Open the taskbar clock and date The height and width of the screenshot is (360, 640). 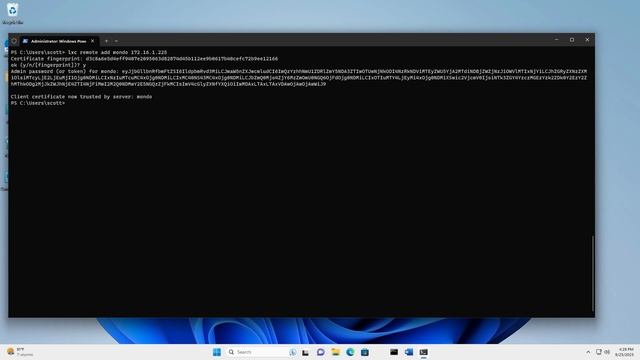(625, 352)
